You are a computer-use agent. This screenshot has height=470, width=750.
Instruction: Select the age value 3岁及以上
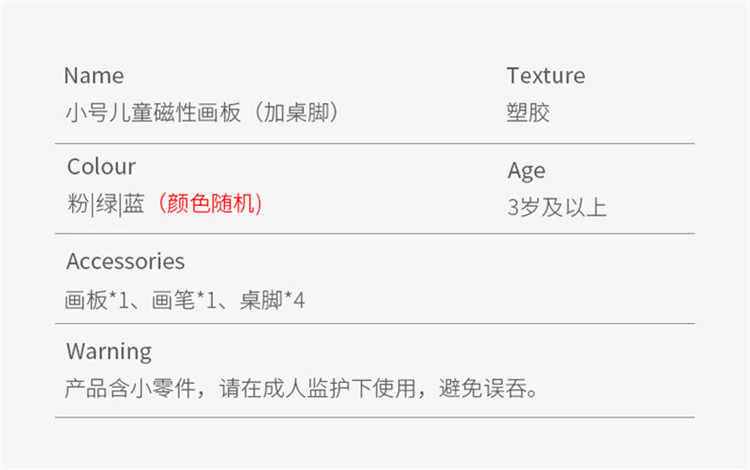click(x=557, y=208)
